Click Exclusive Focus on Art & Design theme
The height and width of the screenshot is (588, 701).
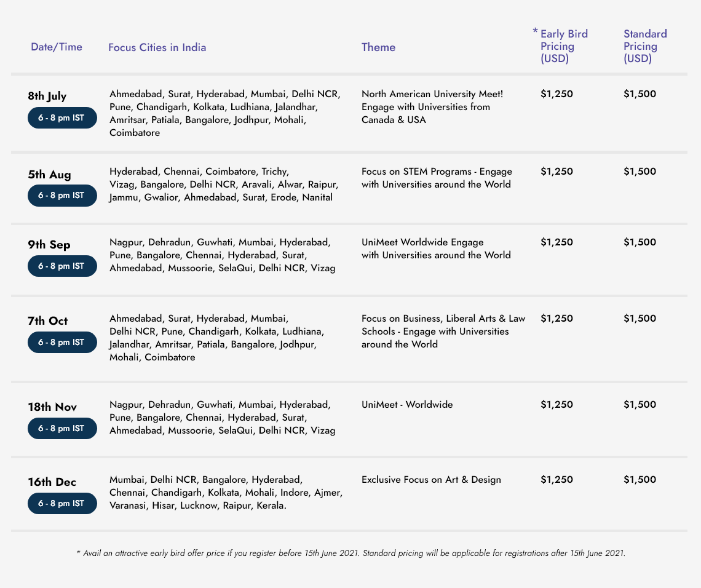point(431,480)
